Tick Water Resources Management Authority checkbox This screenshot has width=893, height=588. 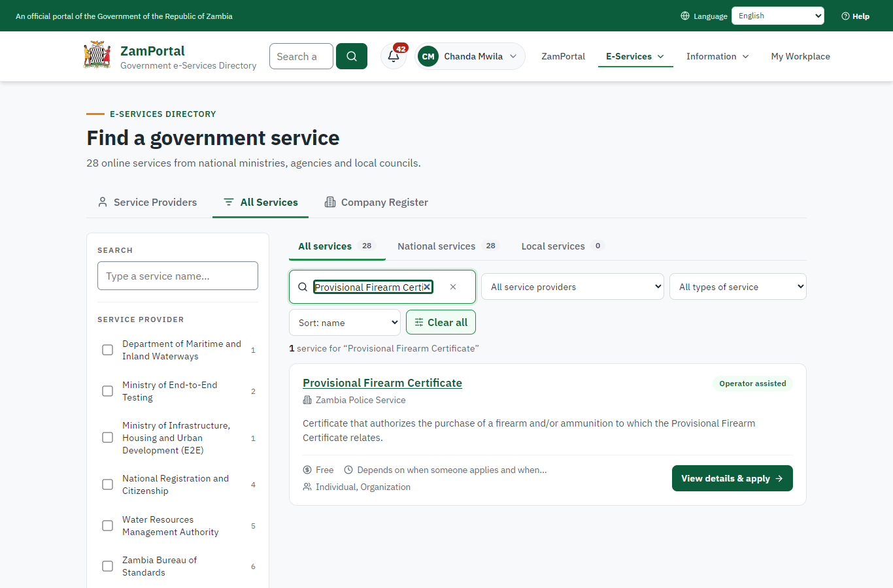(108, 526)
